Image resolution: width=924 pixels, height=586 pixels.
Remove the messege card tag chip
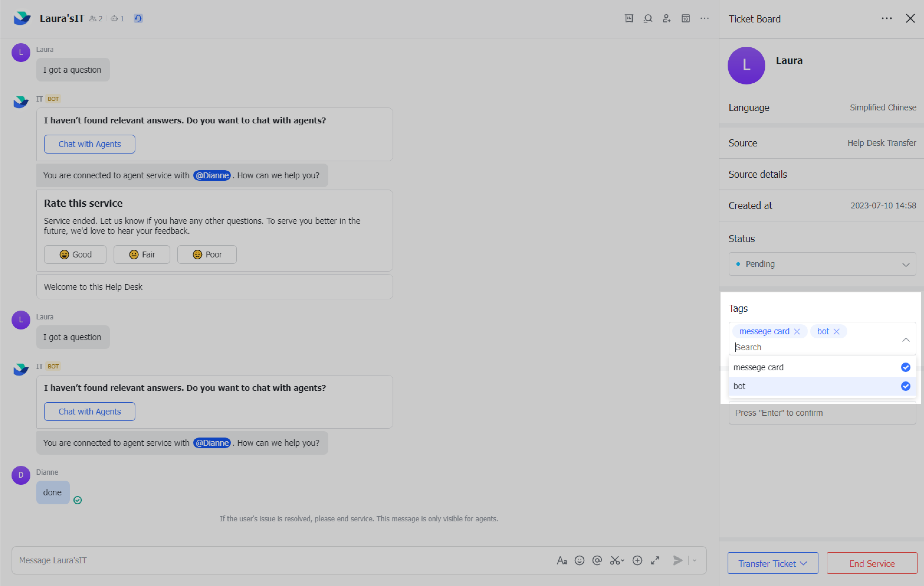[x=797, y=332]
